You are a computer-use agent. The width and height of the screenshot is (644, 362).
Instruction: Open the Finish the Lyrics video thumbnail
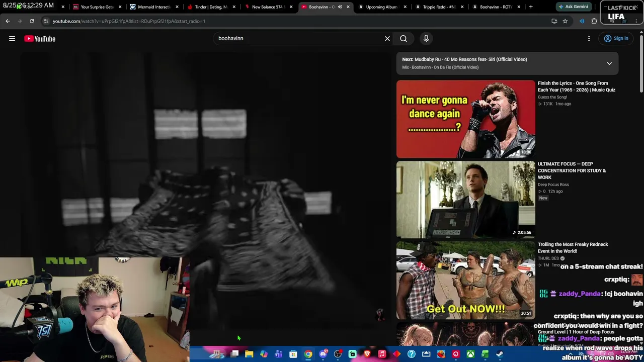pyautogui.click(x=466, y=119)
